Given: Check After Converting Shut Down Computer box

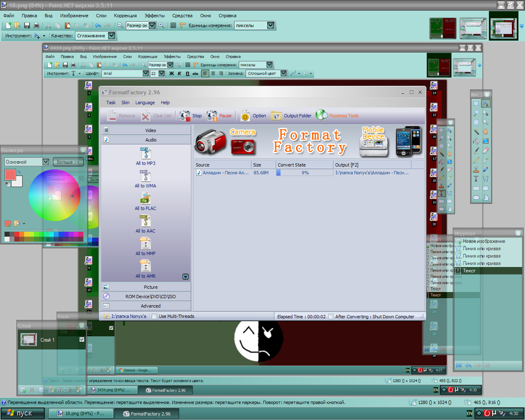Looking at the screenshot, I should 331,317.
